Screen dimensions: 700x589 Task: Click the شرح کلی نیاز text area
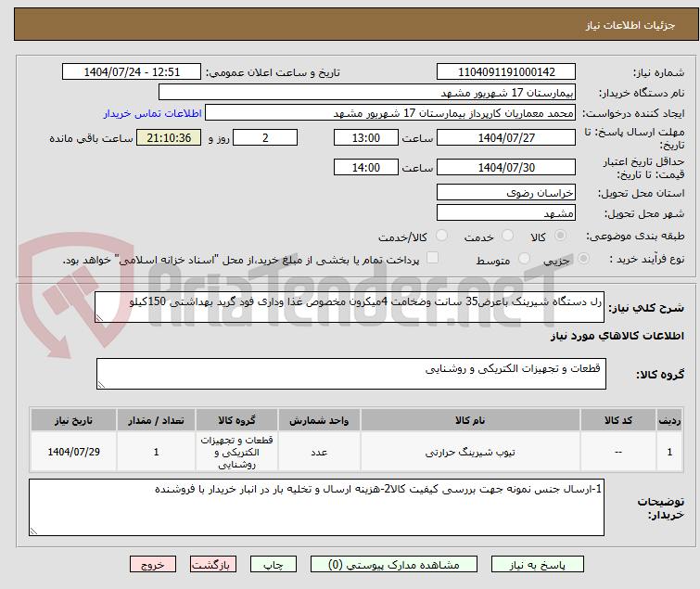pos(350,307)
